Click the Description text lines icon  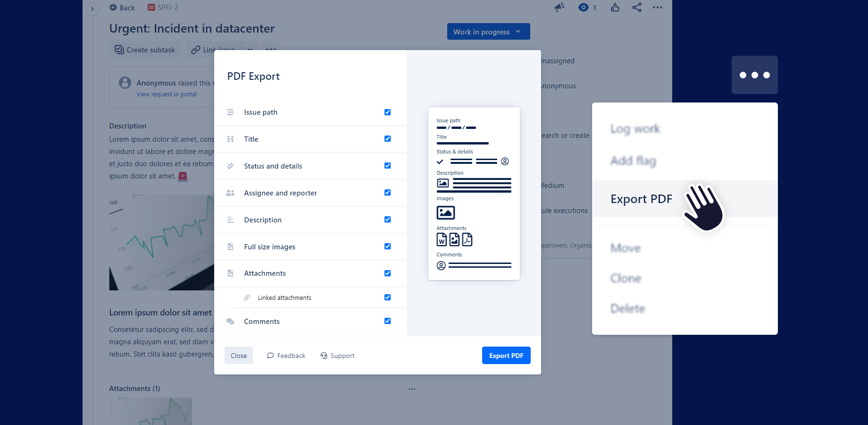pyautogui.click(x=230, y=220)
